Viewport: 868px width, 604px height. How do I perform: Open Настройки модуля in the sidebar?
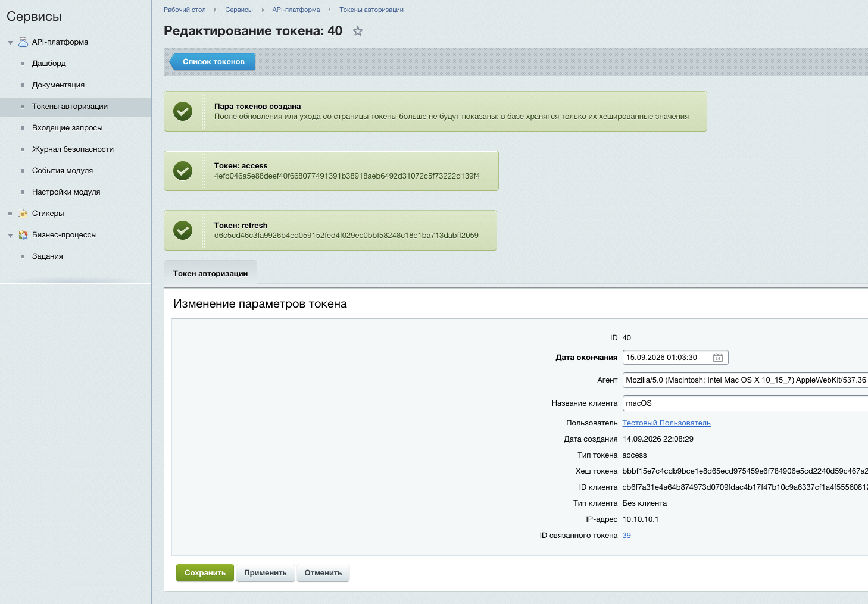[x=66, y=192]
